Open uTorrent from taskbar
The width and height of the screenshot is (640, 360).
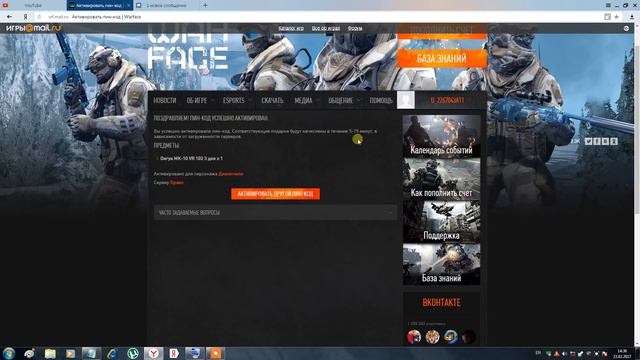(133, 353)
